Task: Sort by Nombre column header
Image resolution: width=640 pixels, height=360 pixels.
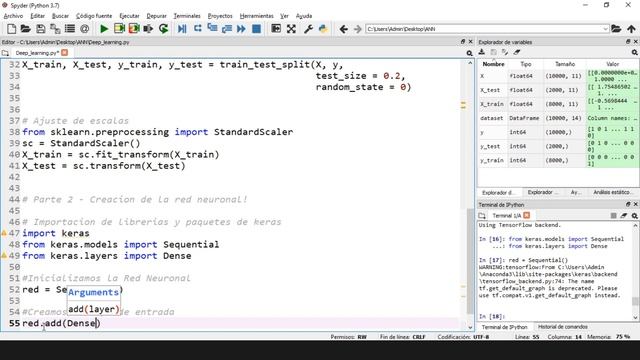Action: point(493,64)
